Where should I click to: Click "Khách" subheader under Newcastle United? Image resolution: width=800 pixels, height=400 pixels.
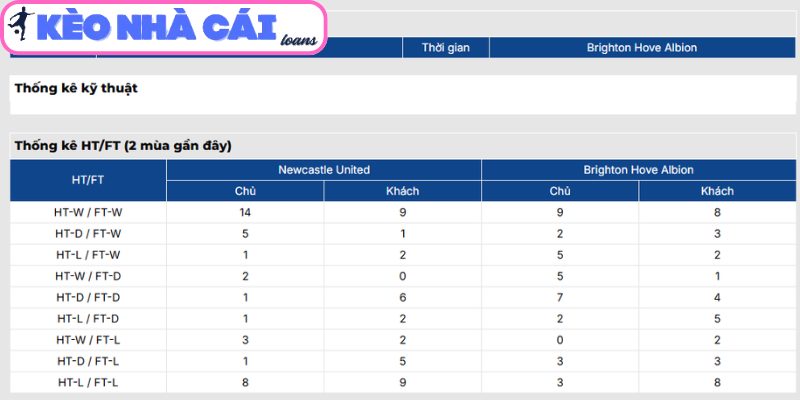coord(403,191)
